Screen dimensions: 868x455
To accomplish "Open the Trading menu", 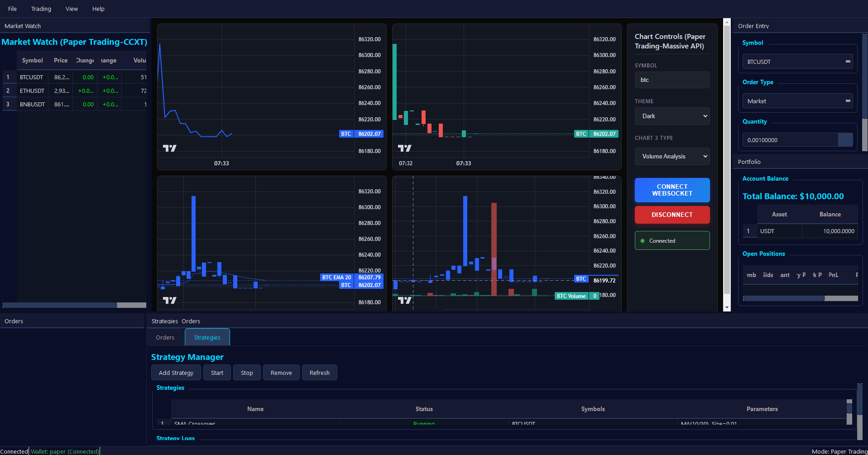I will click(41, 9).
